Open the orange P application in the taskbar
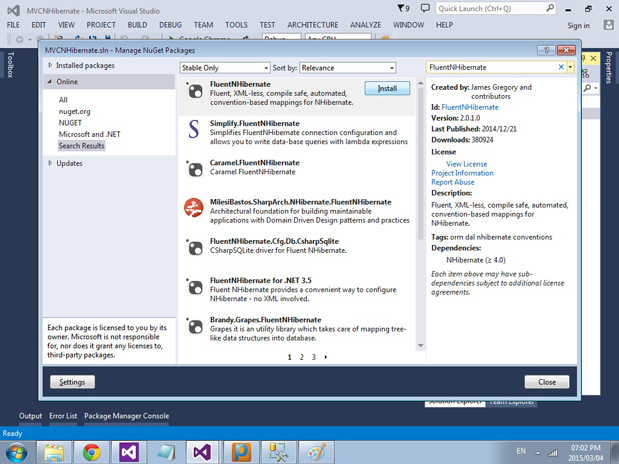Screen dimensions: 619x464 click(x=241, y=453)
